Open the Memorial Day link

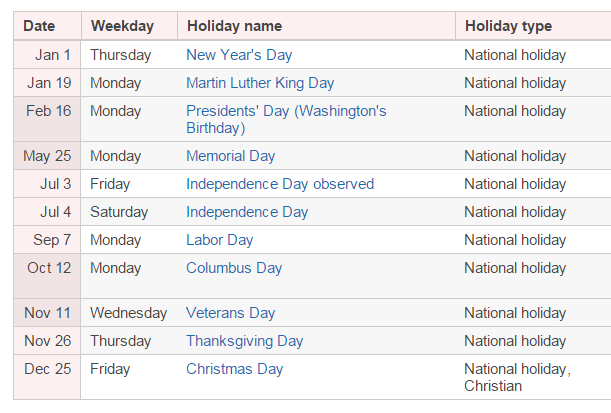[230, 156]
